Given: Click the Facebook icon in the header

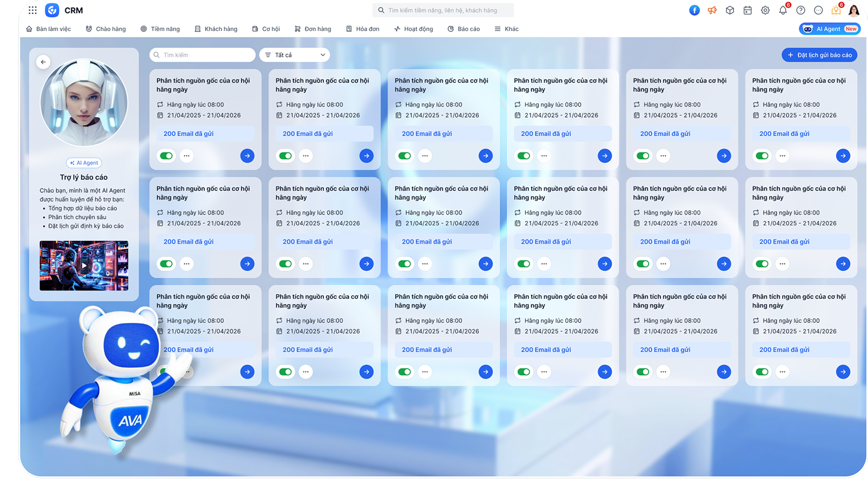Looking at the screenshot, I should coord(694,10).
